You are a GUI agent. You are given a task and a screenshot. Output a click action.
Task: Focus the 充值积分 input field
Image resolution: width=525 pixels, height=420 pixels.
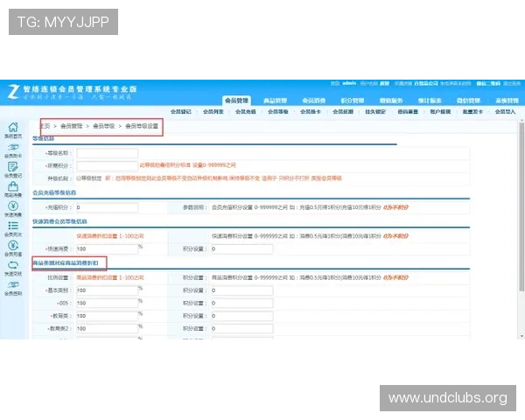point(107,207)
